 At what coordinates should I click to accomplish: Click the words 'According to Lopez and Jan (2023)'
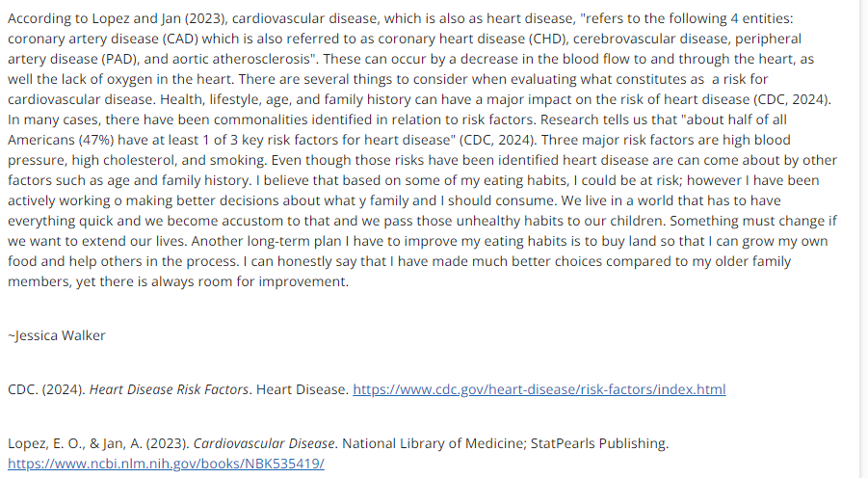[117, 19]
